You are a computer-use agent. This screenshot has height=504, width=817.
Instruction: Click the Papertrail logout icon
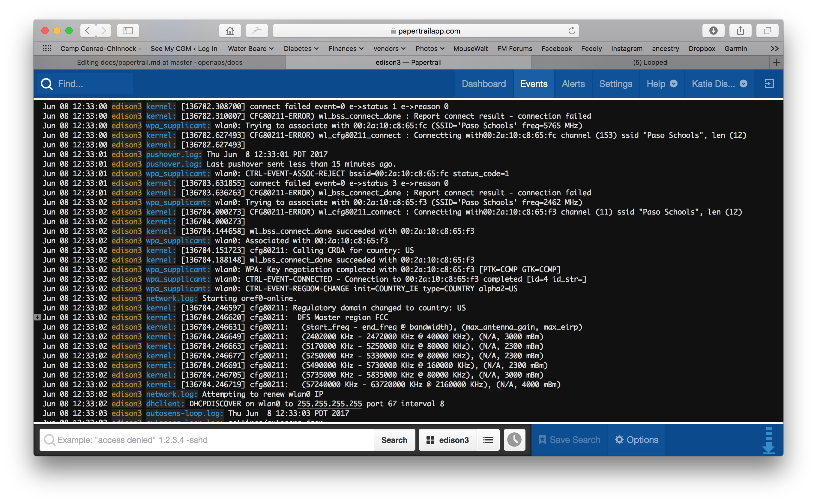[x=769, y=84]
